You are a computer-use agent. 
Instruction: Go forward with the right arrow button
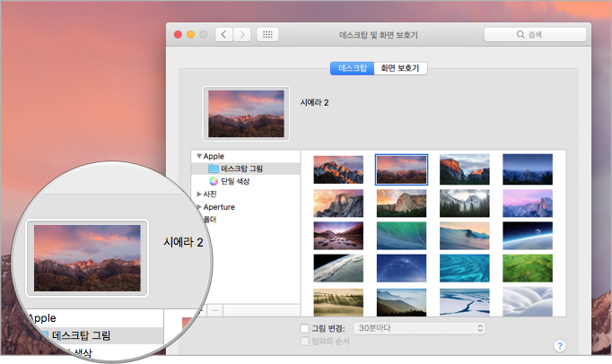pyautogui.click(x=242, y=34)
